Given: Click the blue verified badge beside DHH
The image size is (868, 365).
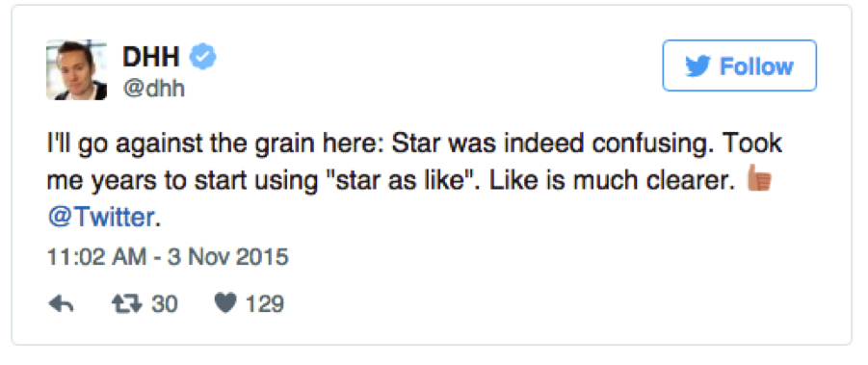Looking at the screenshot, I should 203,57.
